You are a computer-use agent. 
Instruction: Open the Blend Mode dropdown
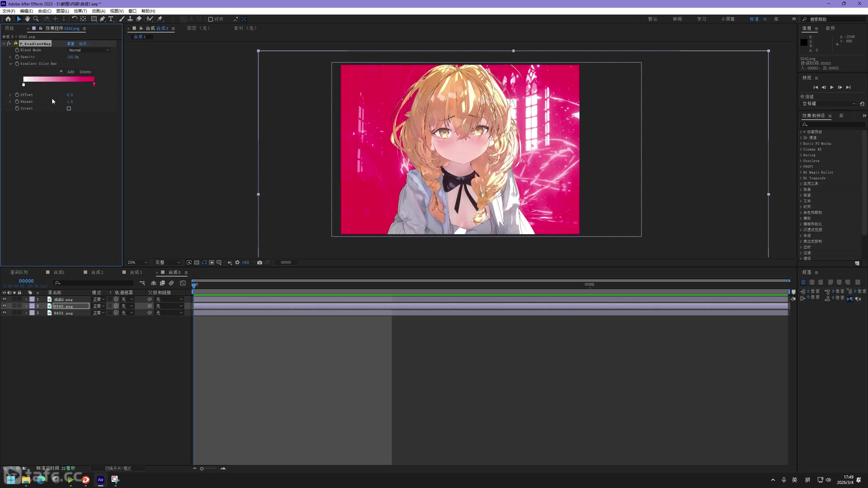click(89, 50)
